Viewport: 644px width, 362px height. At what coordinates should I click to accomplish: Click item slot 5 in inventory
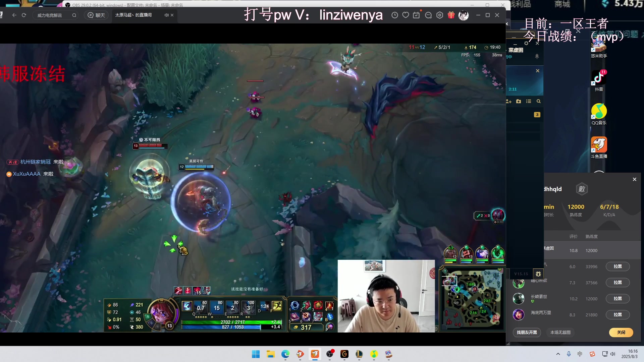294,316
